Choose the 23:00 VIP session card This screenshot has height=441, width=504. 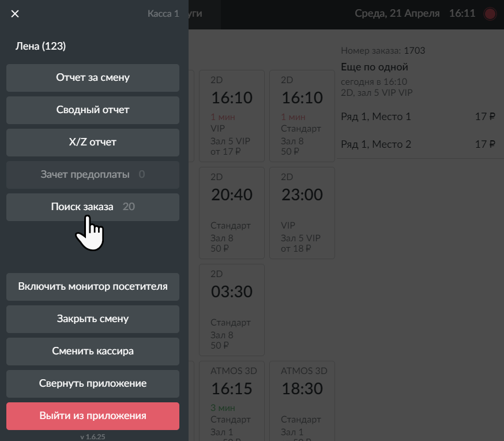click(x=302, y=213)
